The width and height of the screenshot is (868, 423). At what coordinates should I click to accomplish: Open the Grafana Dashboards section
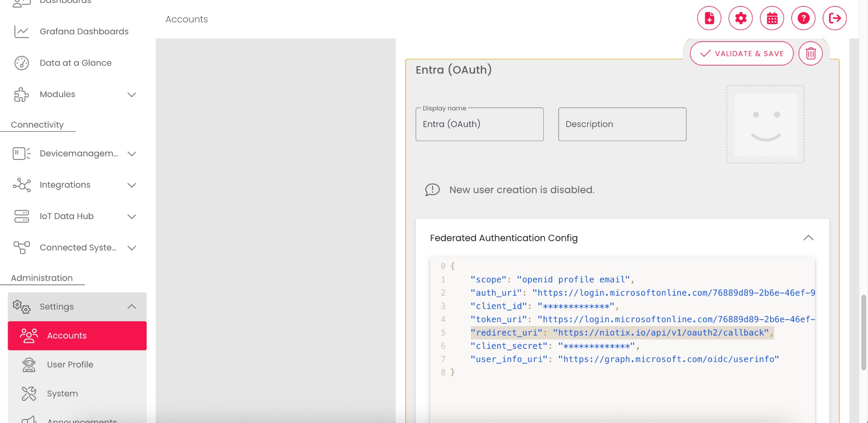click(84, 31)
